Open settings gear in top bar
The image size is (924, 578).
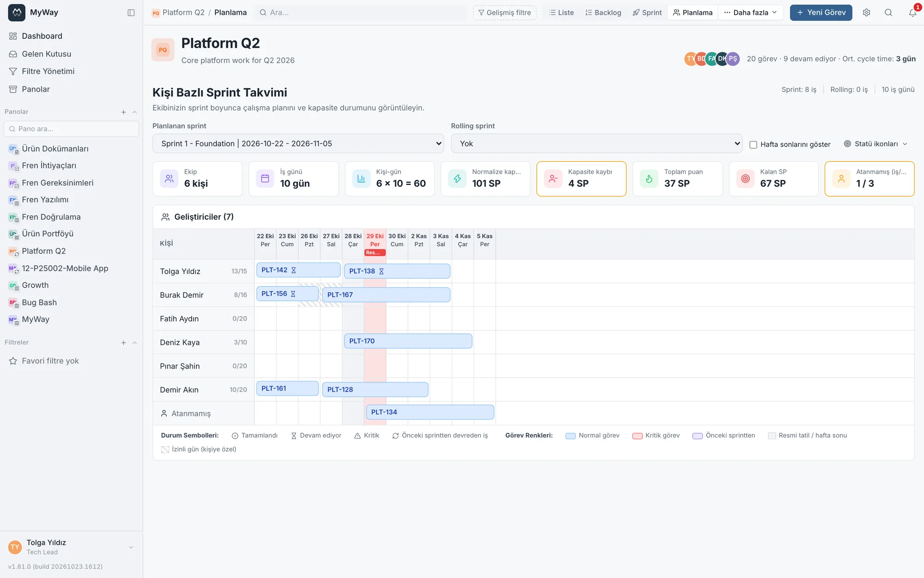[866, 12]
